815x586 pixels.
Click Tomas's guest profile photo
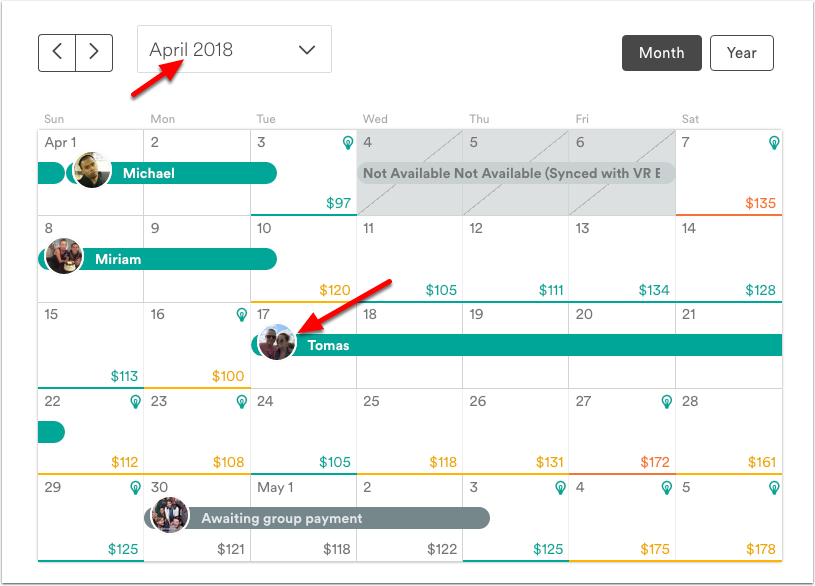click(x=277, y=342)
